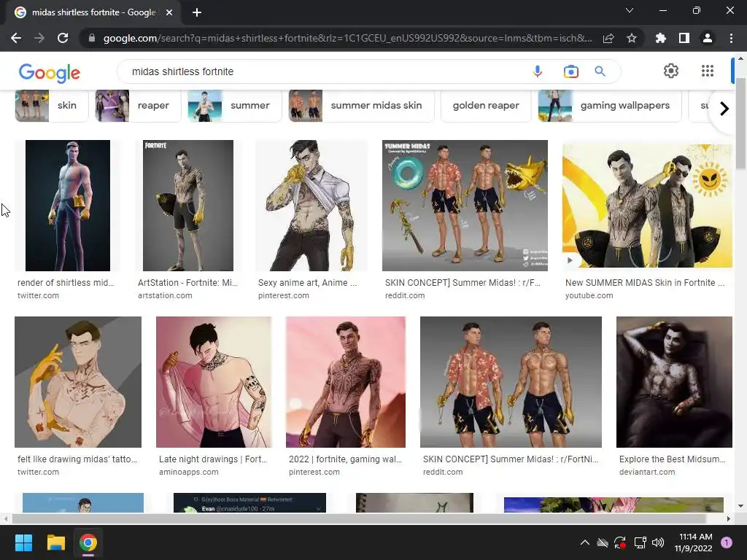
Task: Click Chrome icon in the taskbar
Action: pos(88,542)
